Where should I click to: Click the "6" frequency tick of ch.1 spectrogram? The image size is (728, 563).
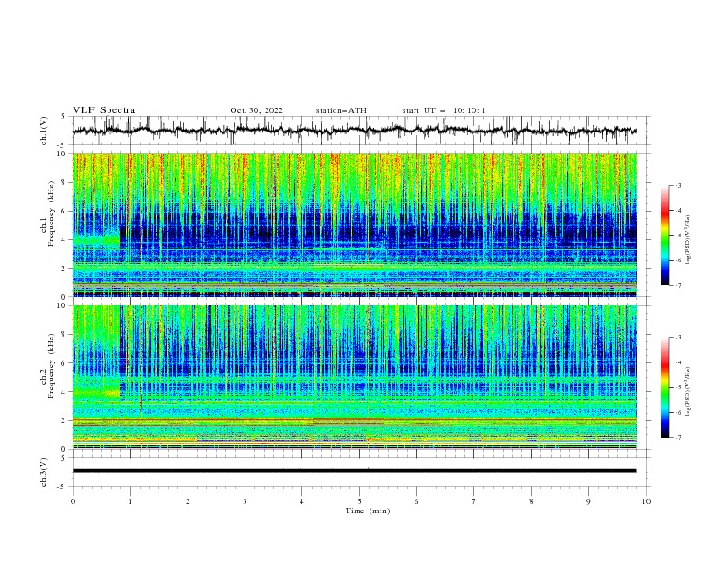coord(65,211)
